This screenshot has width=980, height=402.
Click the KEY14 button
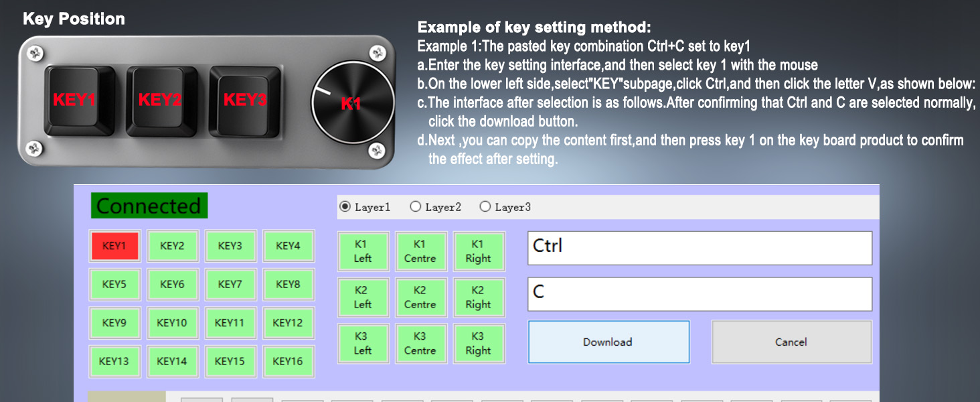[172, 361]
